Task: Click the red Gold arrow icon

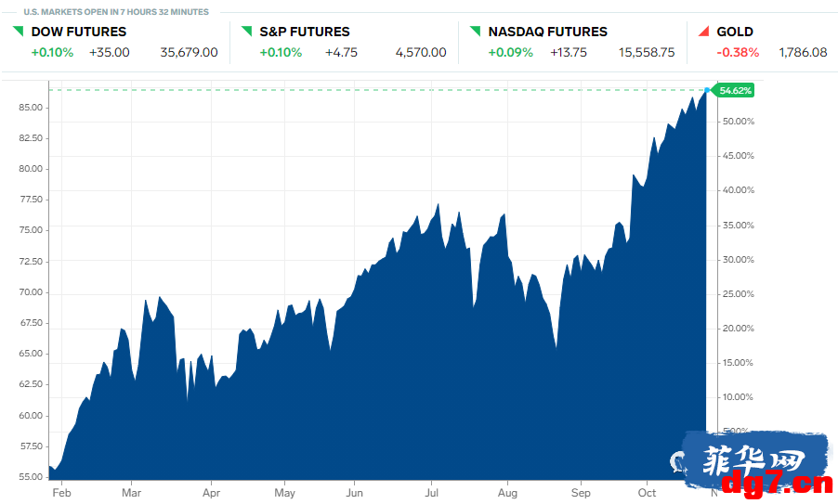Action: click(x=703, y=31)
